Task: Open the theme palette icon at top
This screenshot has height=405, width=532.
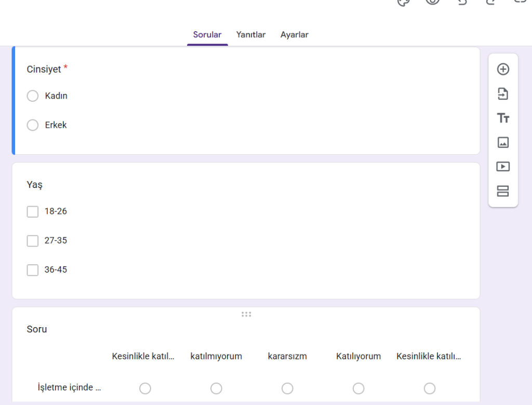Action: click(404, 2)
